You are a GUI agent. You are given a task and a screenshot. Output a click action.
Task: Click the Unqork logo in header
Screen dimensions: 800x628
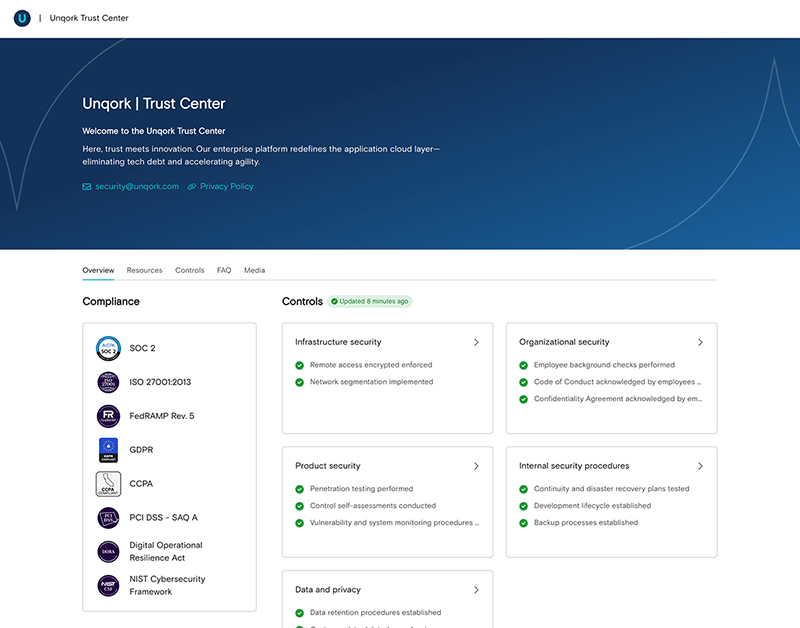(x=22, y=18)
